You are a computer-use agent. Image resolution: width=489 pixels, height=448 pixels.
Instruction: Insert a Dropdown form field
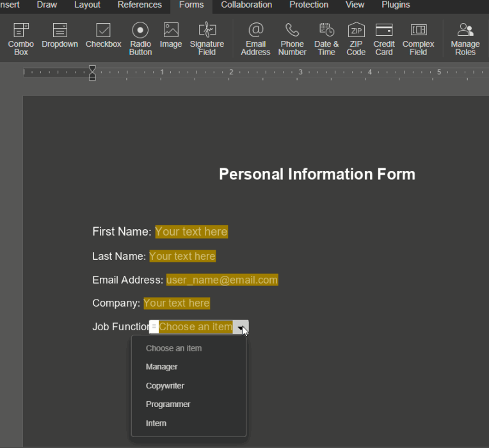click(x=60, y=35)
